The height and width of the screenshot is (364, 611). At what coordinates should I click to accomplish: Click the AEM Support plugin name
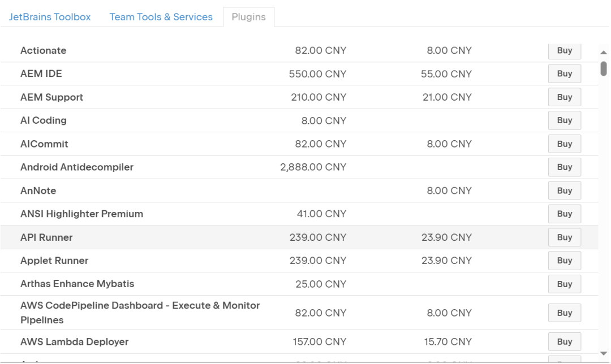coord(51,97)
